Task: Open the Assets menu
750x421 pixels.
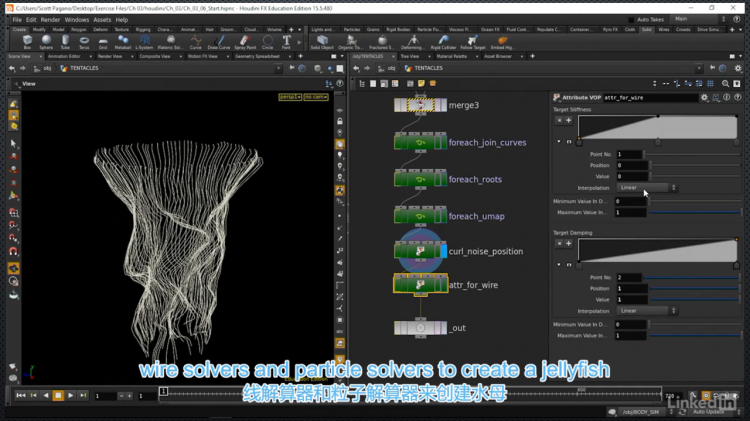Action: coord(102,20)
